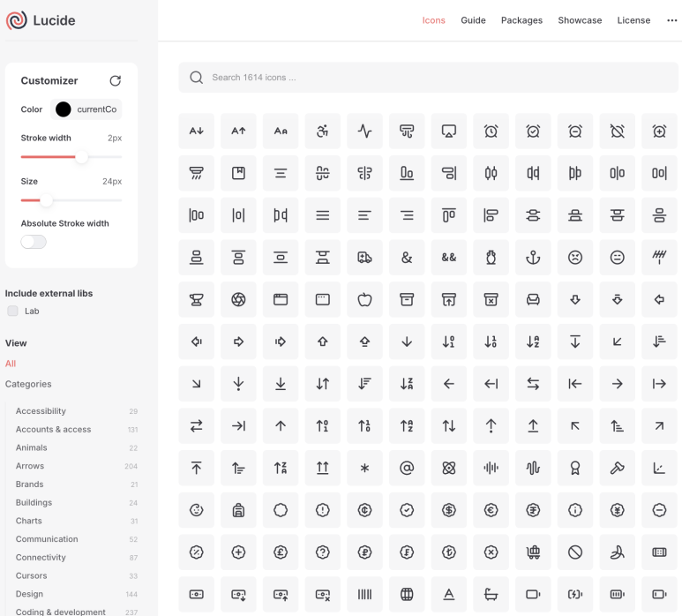Click the single ampersand icon
682x616 pixels.
pos(407,258)
